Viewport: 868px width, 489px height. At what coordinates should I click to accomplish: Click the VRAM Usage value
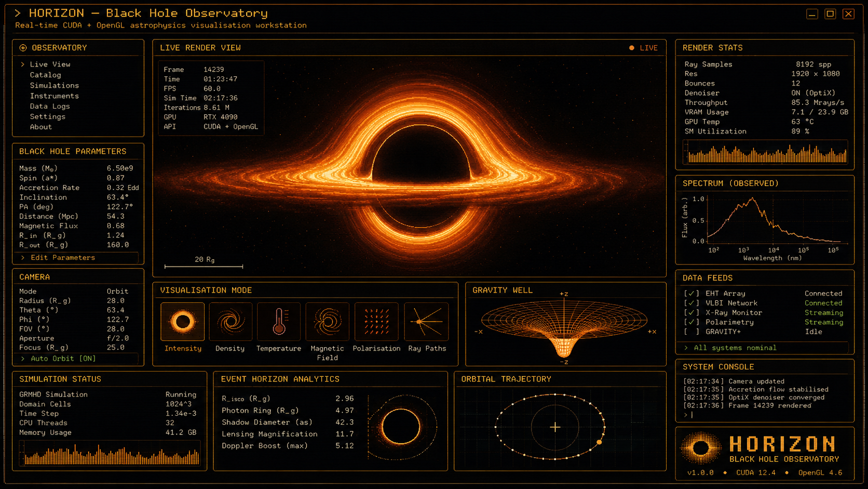[x=820, y=112]
